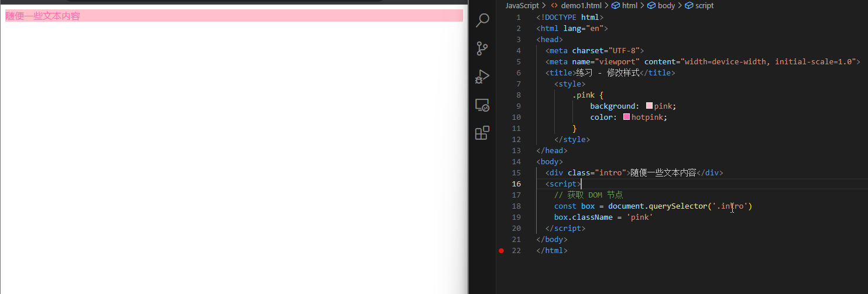Select the html breadcrumb item
Viewport: 868px width, 294px height.
pos(629,5)
